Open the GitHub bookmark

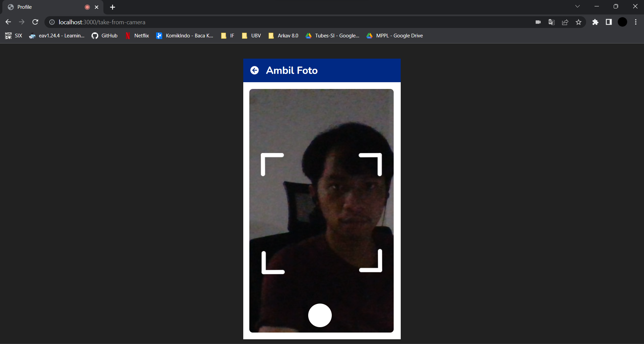pyautogui.click(x=105, y=36)
